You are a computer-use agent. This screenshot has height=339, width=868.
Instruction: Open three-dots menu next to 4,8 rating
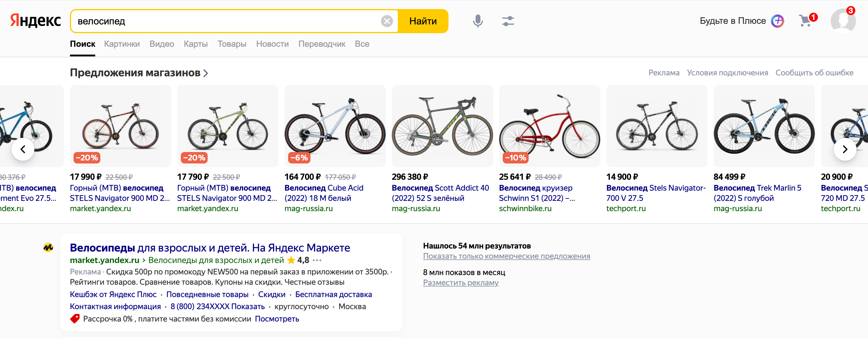(317, 260)
